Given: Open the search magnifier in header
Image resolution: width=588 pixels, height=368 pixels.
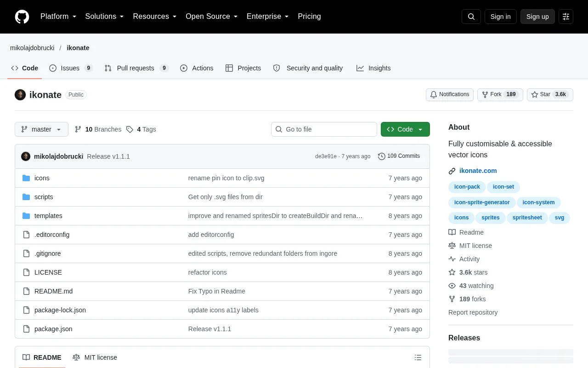Looking at the screenshot, I should (471, 17).
